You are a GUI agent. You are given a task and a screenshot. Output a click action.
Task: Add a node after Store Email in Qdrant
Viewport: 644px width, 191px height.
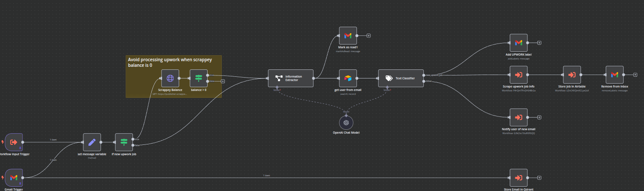540,177
